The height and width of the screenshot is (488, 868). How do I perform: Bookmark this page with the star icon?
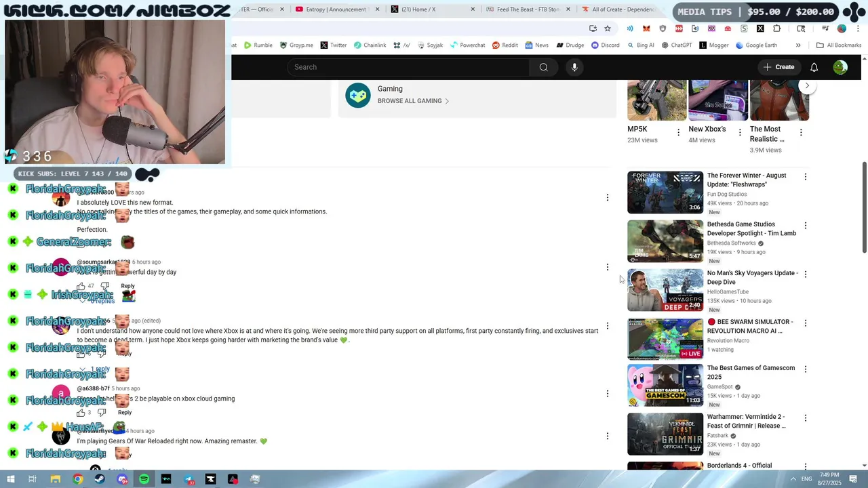[608, 28]
